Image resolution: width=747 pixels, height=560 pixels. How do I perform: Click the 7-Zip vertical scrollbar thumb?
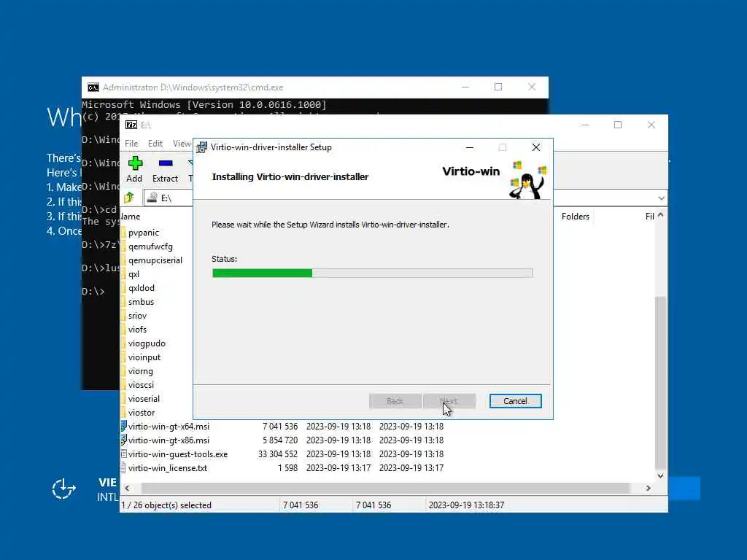[x=660, y=382]
